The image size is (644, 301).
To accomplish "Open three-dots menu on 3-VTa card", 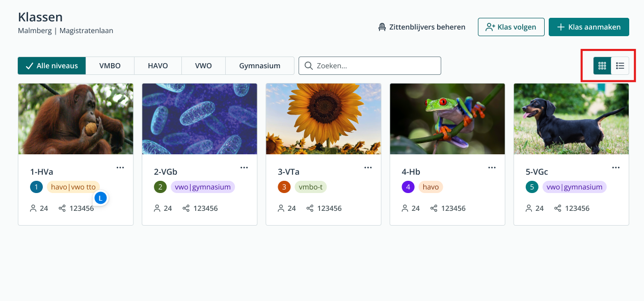I will [x=368, y=168].
